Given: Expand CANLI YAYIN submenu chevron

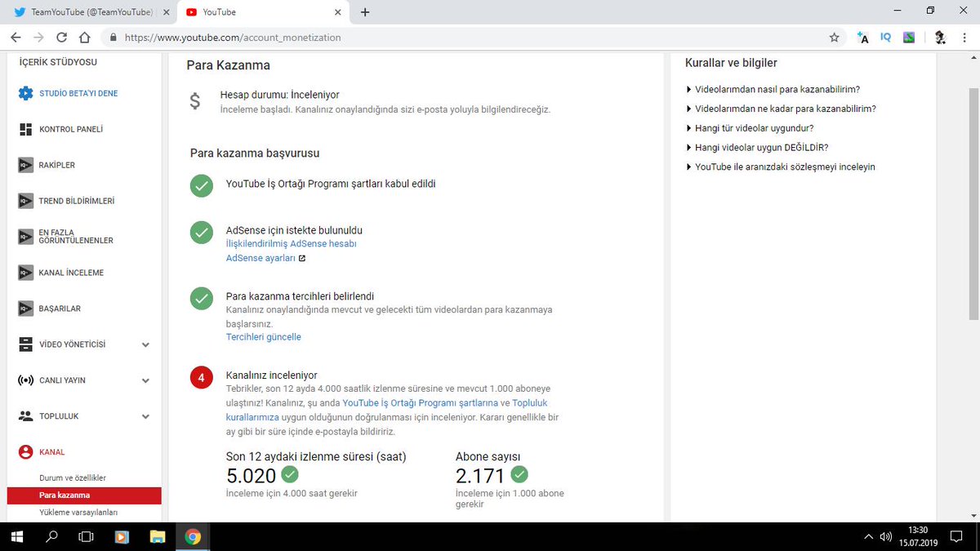Looking at the screenshot, I should 145,380.
